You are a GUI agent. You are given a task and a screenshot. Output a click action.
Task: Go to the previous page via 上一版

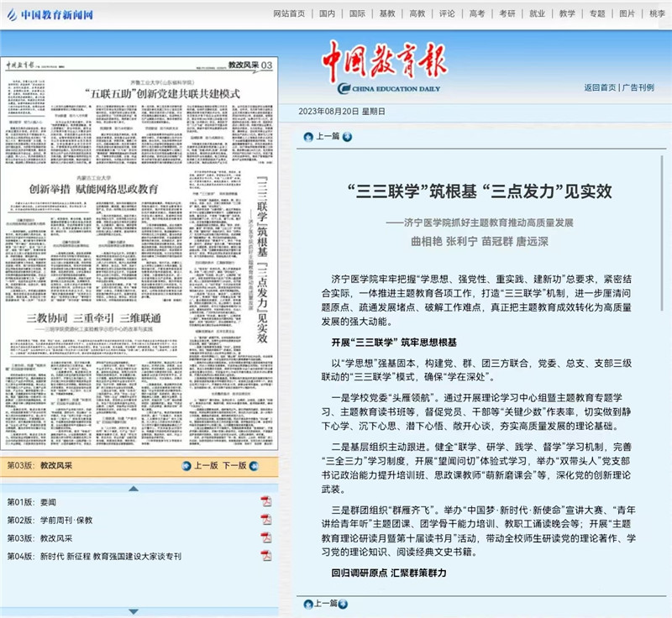[206, 466]
